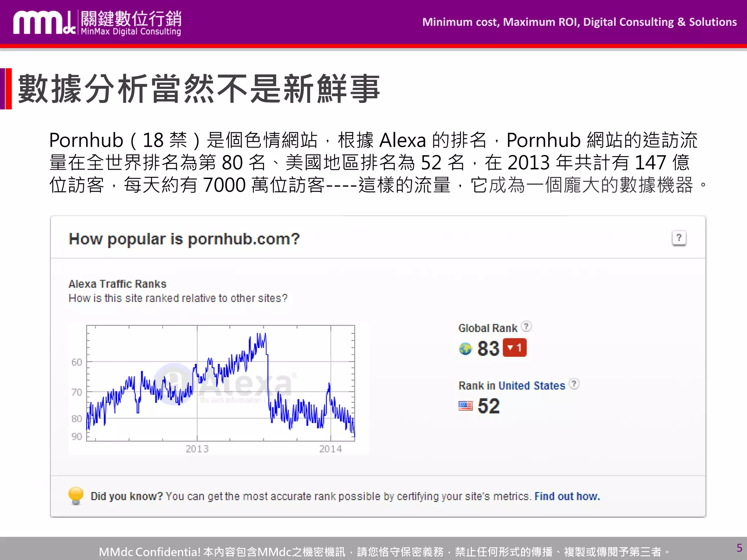Click the light bulb Did you know icon
Image resolution: width=747 pixels, height=560 pixels.
[76, 496]
